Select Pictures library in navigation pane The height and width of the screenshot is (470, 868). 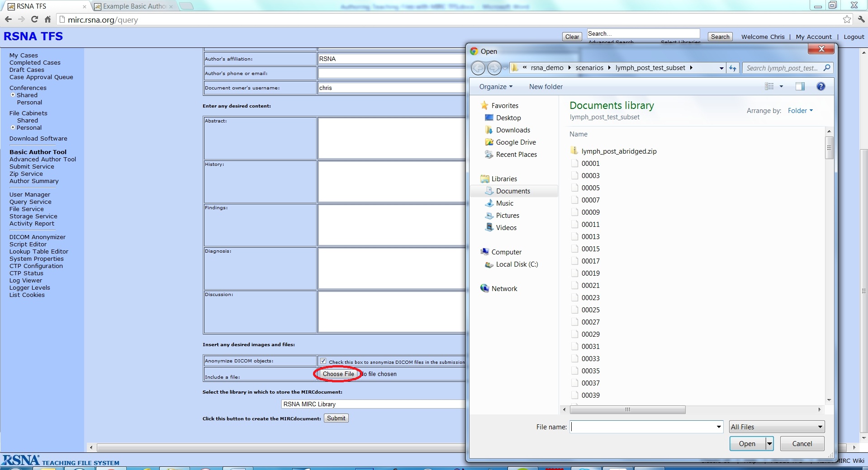coord(508,216)
